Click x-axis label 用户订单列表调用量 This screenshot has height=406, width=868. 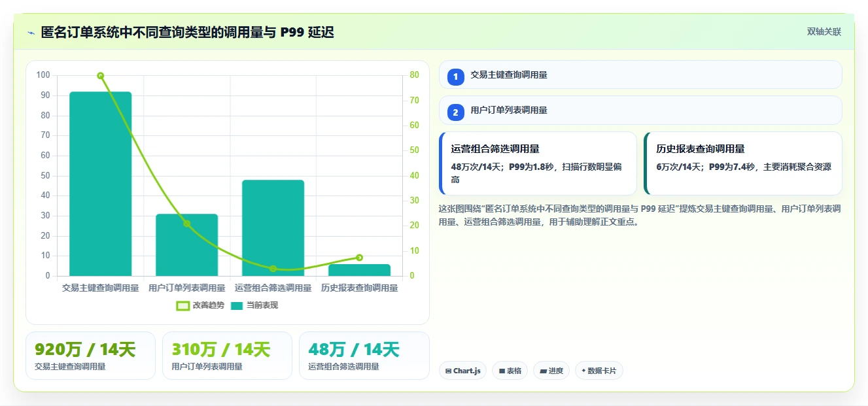click(x=186, y=288)
